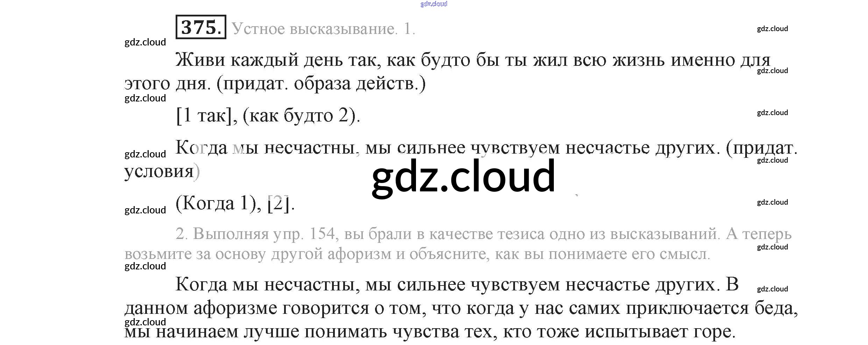Click gdz.cloud watermark left of "(Когда 1), [2]."
This screenshot has height=345, width=868.
[x=145, y=210]
